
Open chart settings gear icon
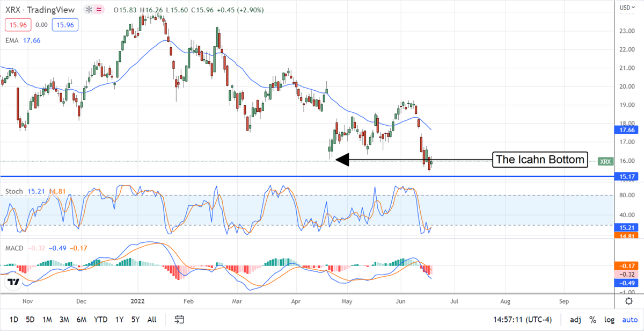[628, 301]
